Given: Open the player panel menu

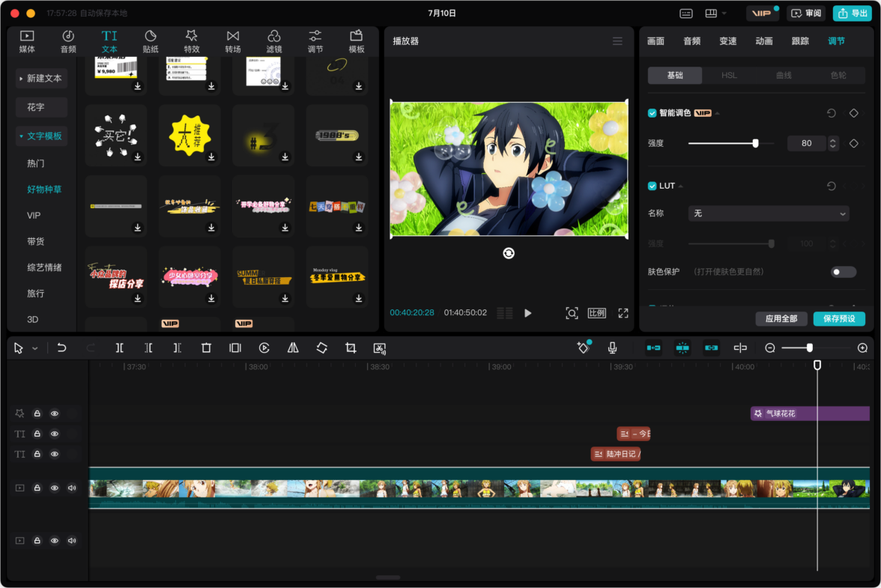Looking at the screenshot, I should 617,41.
